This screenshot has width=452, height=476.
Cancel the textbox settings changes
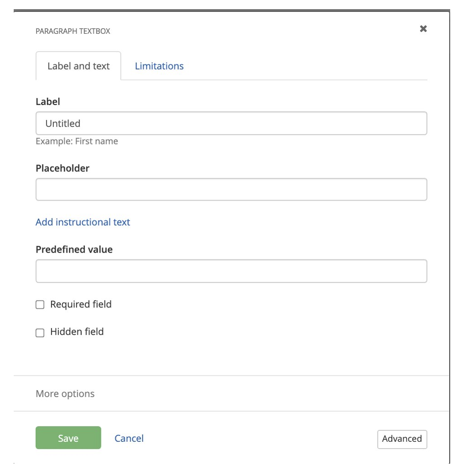click(129, 438)
